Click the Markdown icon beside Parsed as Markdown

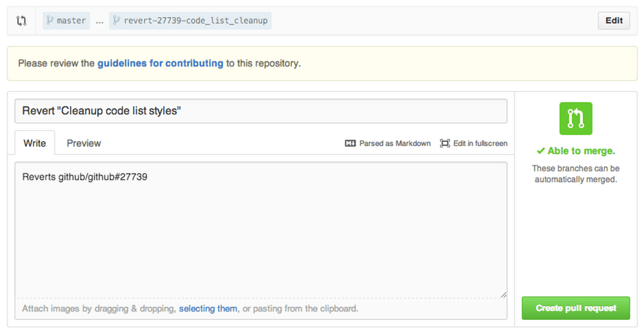pos(350,143)
